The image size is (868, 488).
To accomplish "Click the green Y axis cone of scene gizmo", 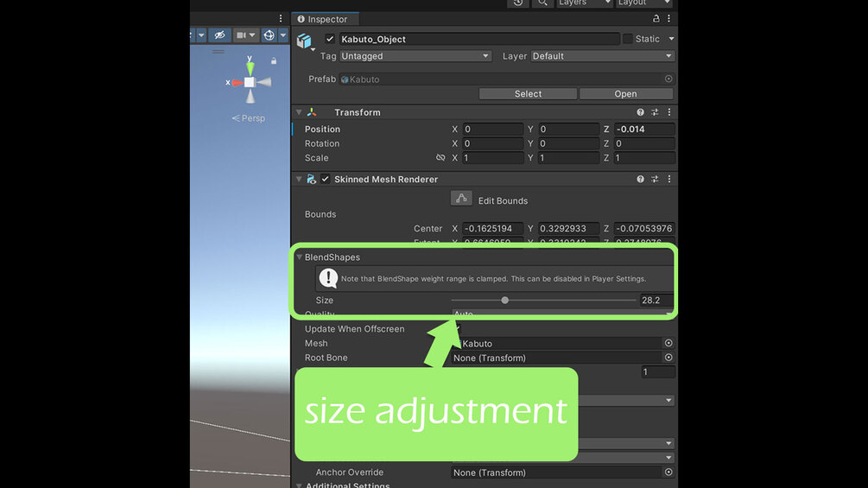I will 250,67.
